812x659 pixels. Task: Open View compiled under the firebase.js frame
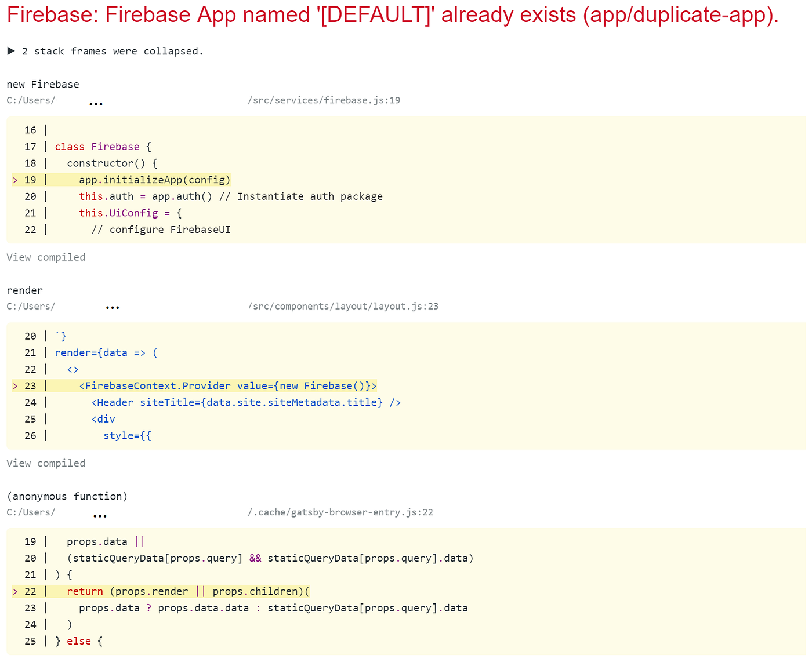(x=45, y=257)
